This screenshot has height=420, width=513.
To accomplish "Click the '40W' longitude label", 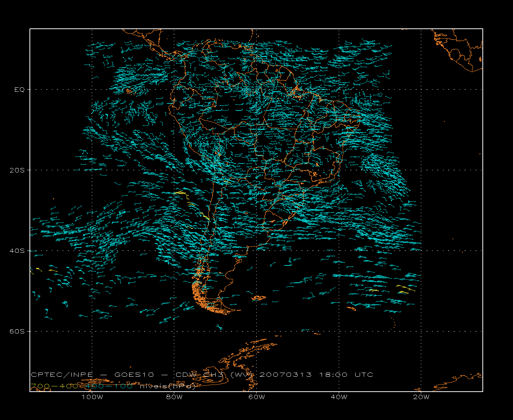I will (x=339, y=397).
